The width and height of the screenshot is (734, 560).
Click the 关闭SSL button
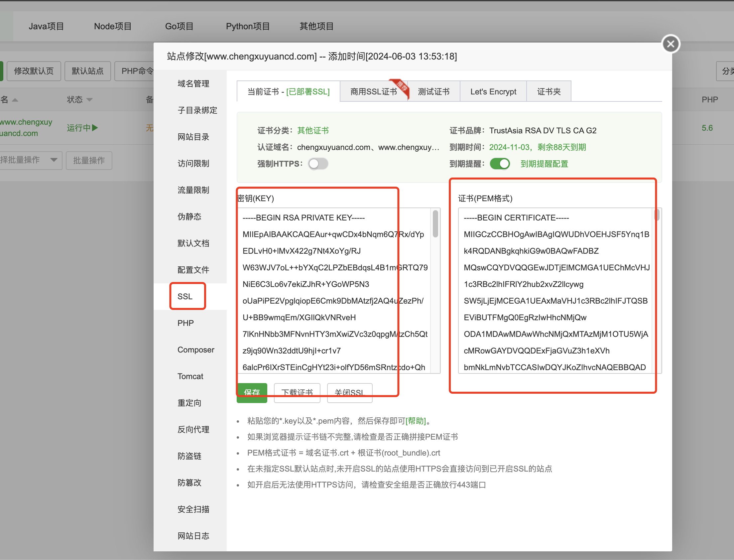click(x=349, y=393)
